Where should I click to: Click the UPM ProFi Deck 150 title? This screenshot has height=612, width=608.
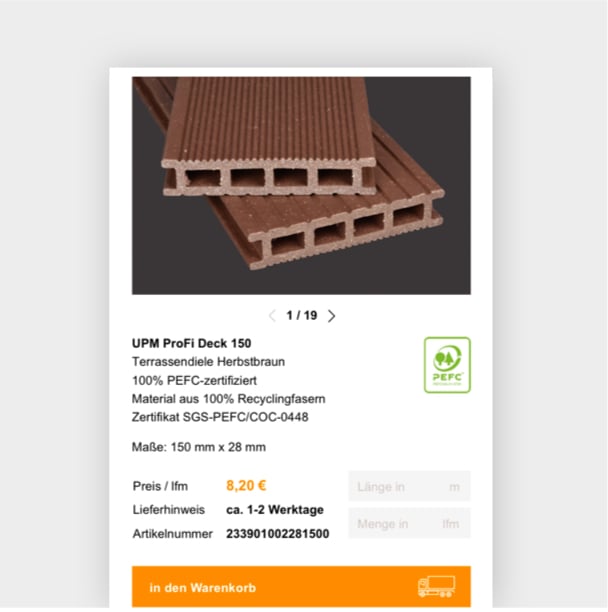191,343
